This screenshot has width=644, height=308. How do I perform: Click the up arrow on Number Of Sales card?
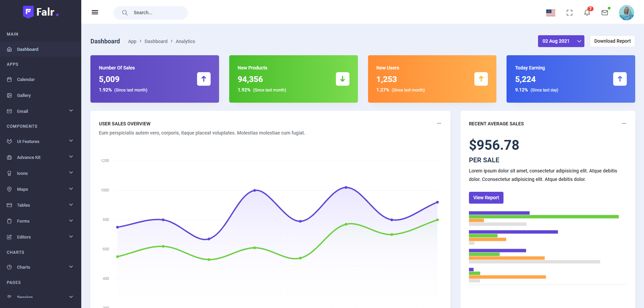pyautogui.click(x=204, y=79)
